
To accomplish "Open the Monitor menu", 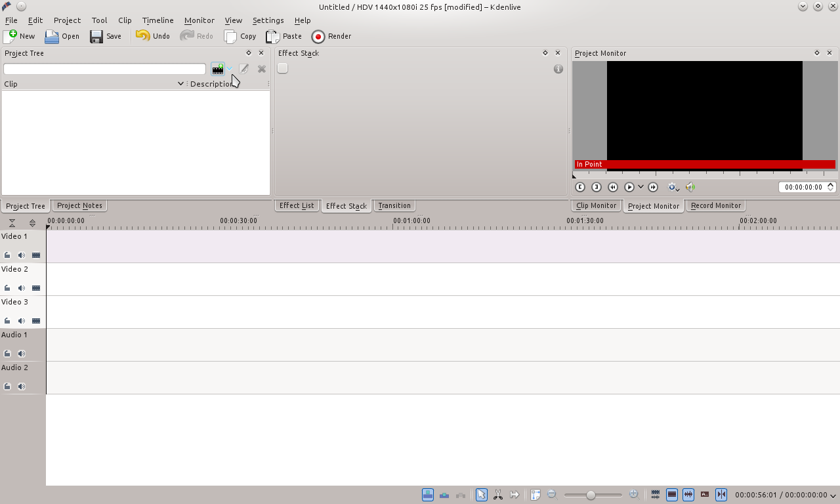I will click(199, 20).
